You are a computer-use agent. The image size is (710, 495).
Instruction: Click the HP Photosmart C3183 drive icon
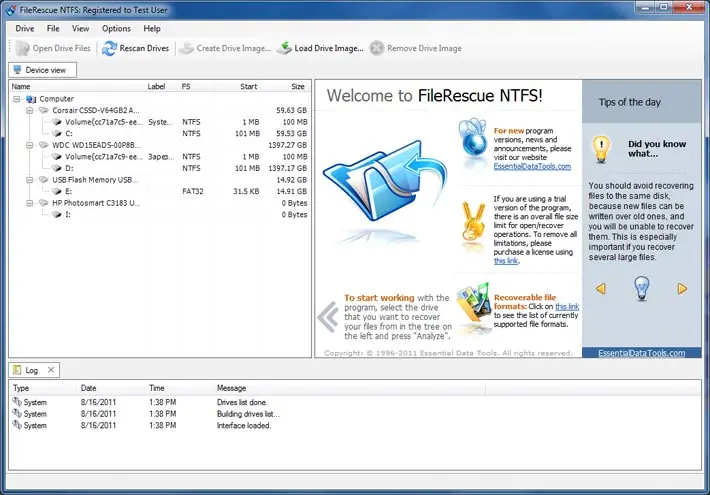[44, 203]
